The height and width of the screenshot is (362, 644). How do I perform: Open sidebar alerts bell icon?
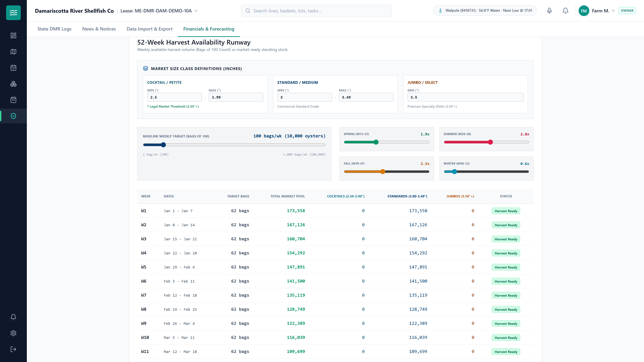pyautogui.click(x=13, y=317)
